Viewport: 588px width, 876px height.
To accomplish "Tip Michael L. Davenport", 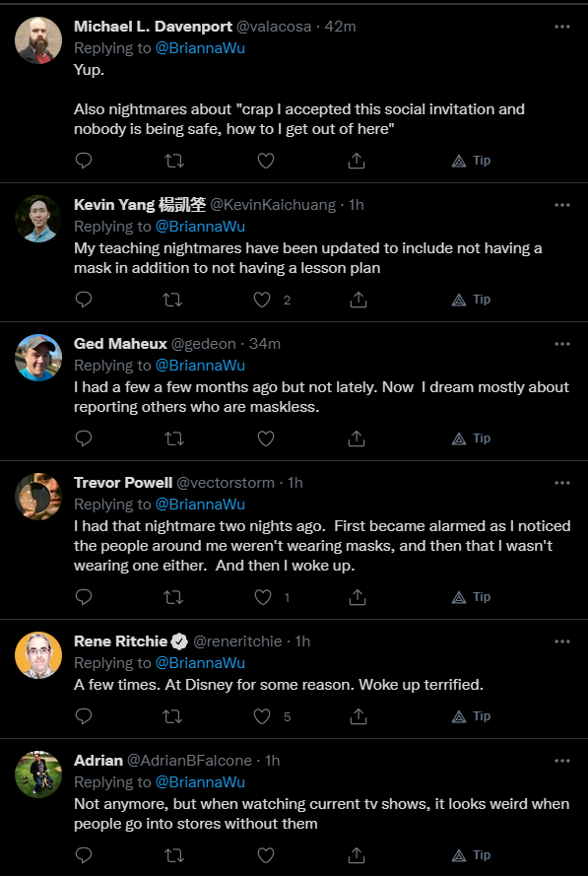I will click(x=471, y=161).
